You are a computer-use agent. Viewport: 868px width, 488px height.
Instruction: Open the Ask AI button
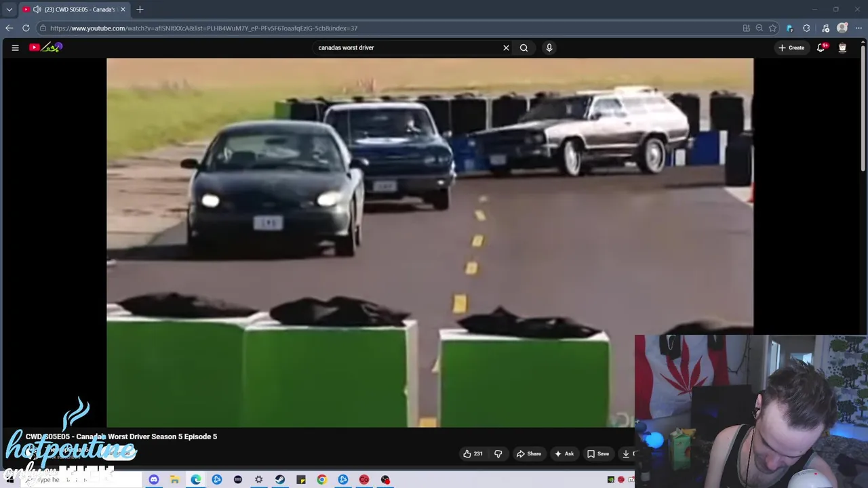(x=564, y=453)
